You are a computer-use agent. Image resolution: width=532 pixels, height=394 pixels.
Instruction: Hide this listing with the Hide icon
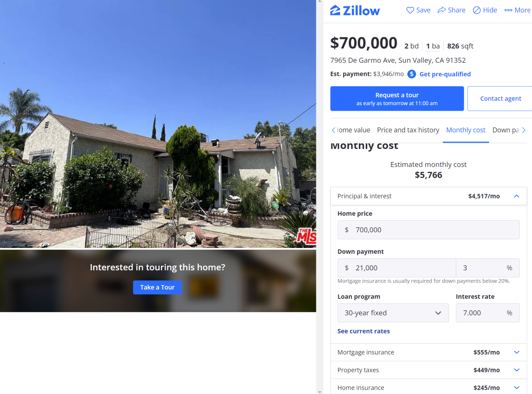pos(477,10)
